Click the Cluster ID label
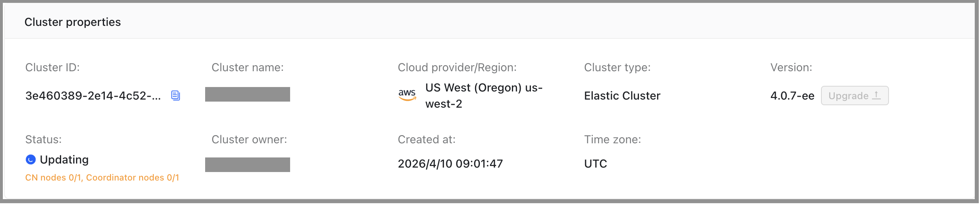Image resolution: width=980 pixels, height=204 pixels. click(x=53, y=68)
